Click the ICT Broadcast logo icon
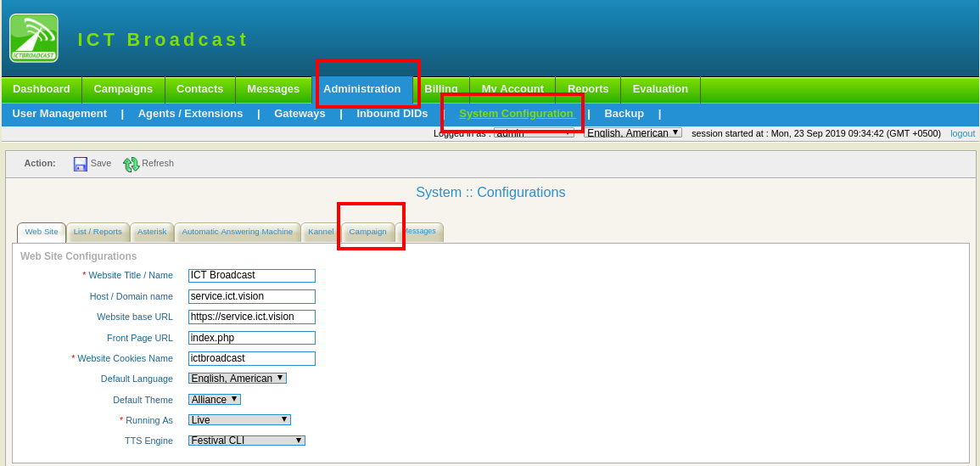Screen dimensions: 980x466 34,38
